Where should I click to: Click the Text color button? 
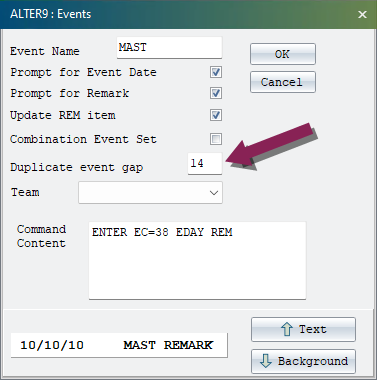(x=303, y=329)
